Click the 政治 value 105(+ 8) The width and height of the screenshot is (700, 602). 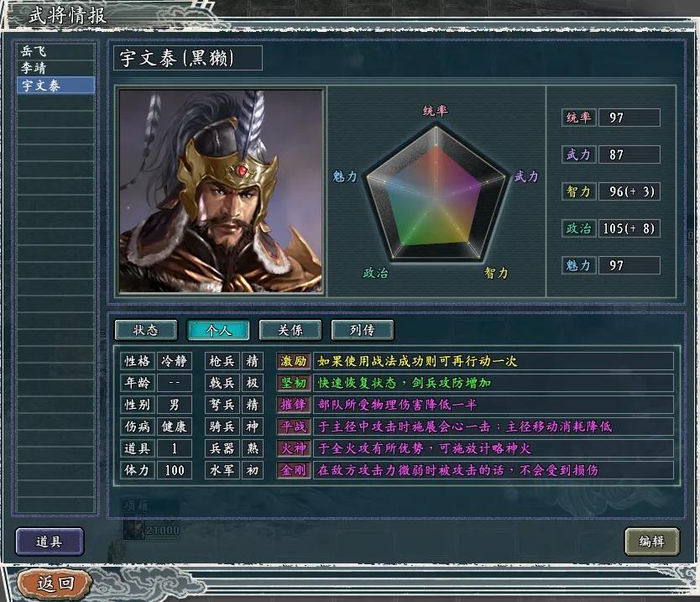[629, 228]
